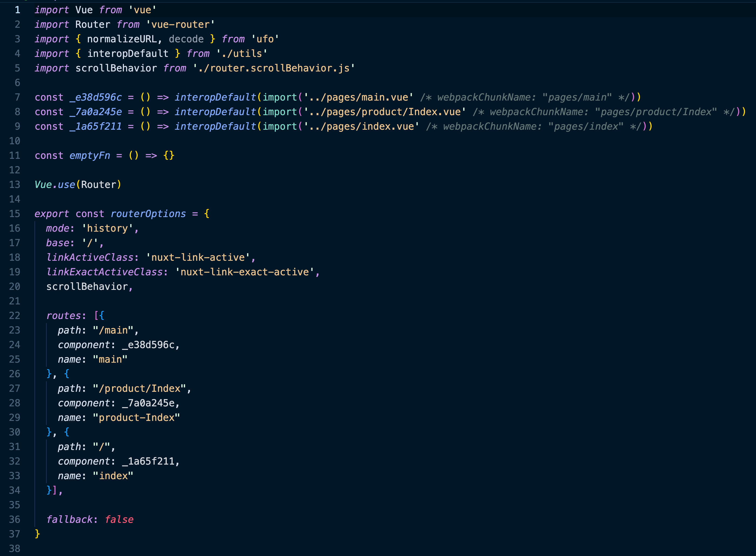Click line number 15 in the gutter
756x556 pixels.
tap(15, 214)
